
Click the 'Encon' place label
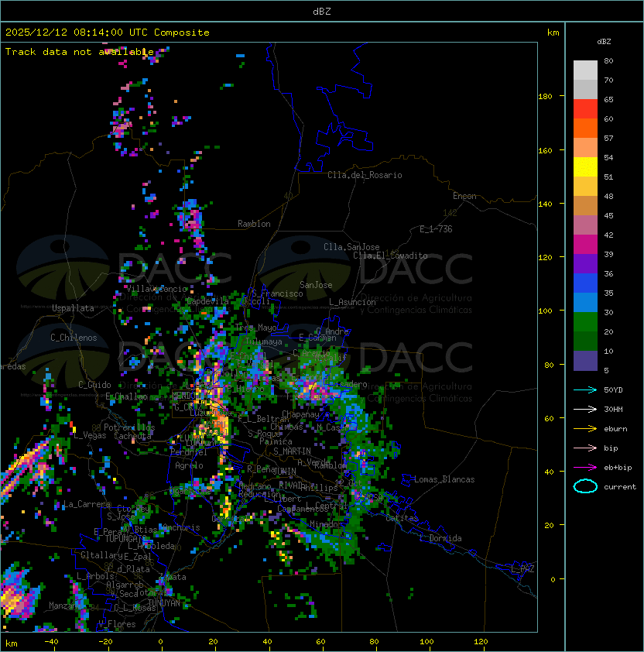click(x=464, y=196)
